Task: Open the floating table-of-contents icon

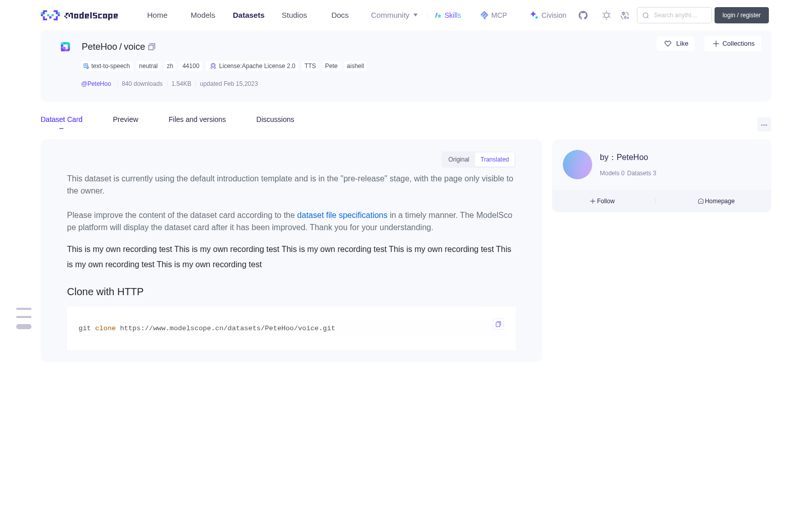Action: coord(24,318)
